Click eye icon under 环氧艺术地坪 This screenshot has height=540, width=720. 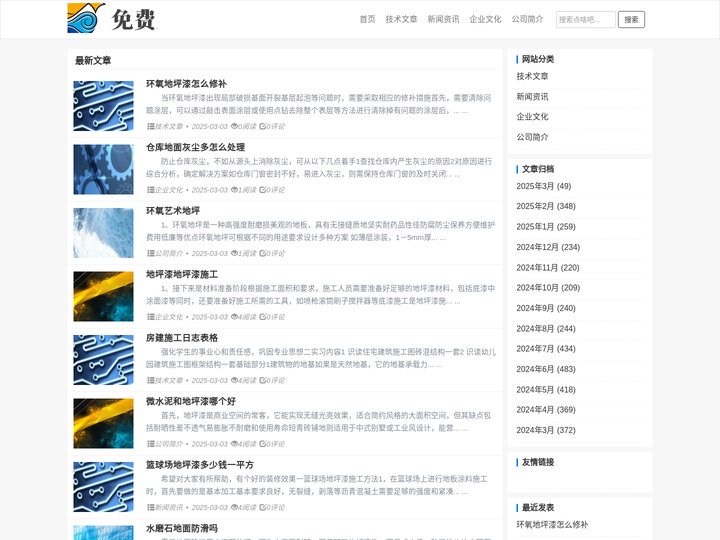tap(234, 253)
